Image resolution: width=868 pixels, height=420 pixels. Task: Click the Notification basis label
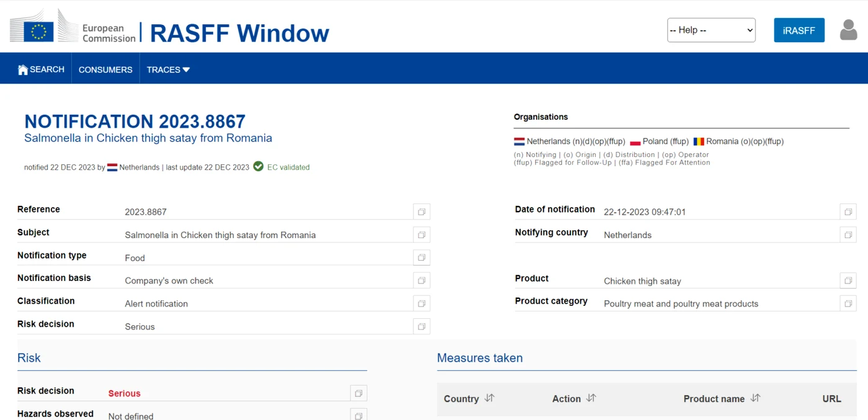click(x=54, y=278)
